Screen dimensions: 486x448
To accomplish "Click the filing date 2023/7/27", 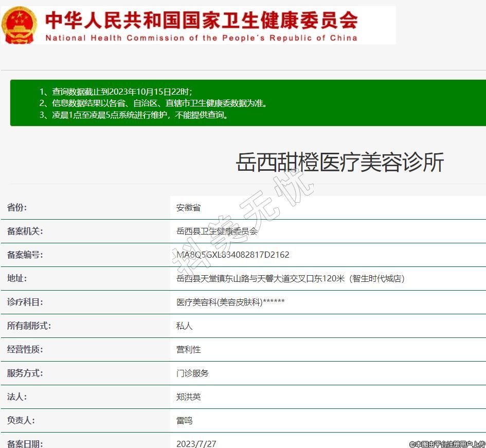I will (x=196, y=443).
